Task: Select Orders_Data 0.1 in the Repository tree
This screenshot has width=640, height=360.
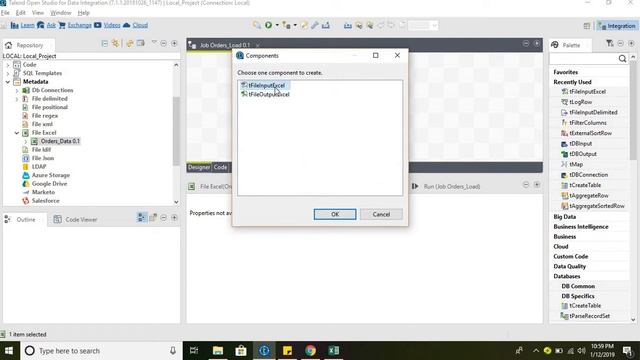Action: pyautogui.click(x=60, y=141)
